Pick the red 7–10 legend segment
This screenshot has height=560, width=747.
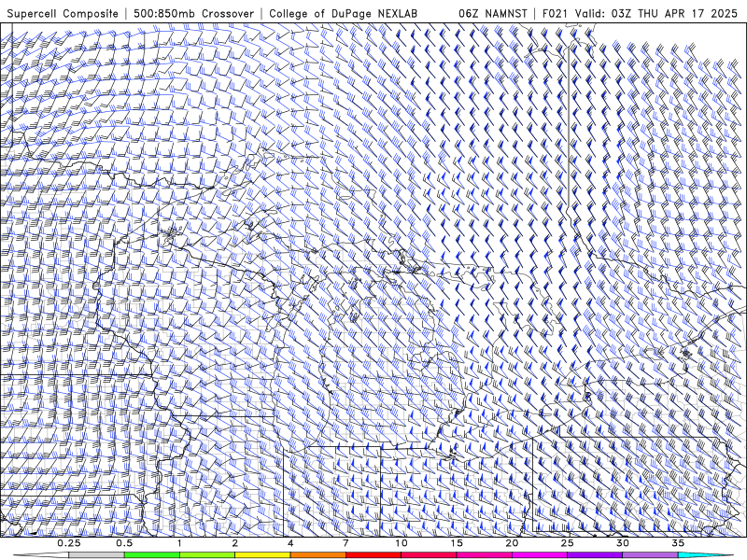(x=373, y=555)
